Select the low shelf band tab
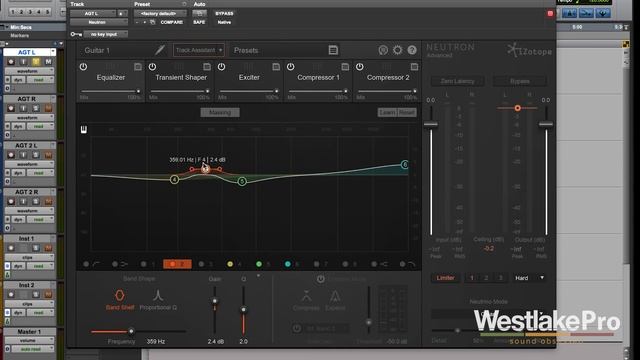This screenshot has width=640, height=360. (x=120, y=264)
